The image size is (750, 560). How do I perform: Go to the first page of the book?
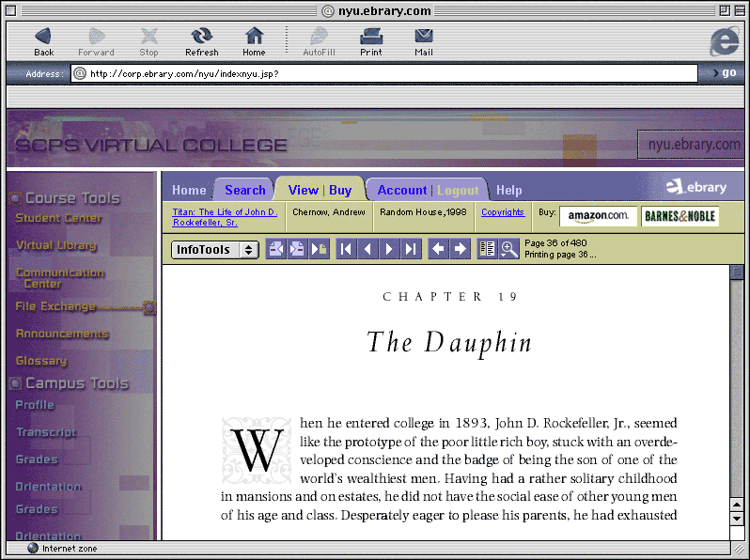(346, 249)
